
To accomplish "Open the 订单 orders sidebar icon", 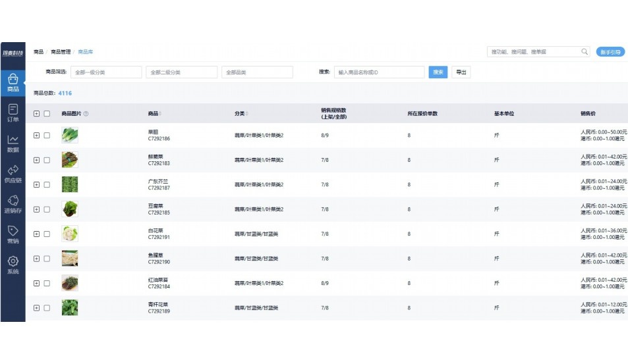I will point(13,113).
